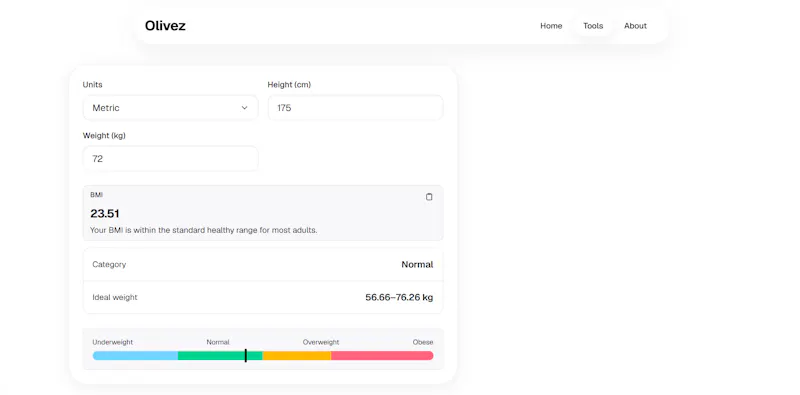
Task: Open the Tools menu item
Action: 593,26
